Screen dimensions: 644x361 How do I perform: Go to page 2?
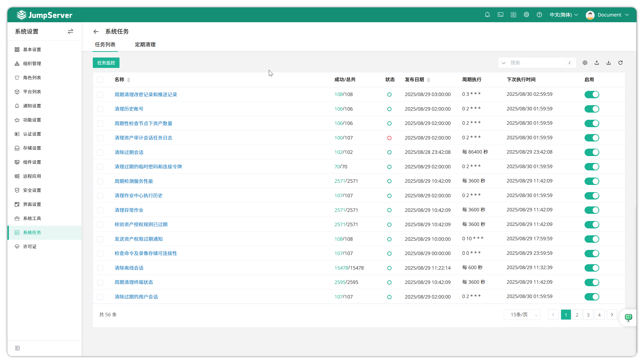point(577,315)
